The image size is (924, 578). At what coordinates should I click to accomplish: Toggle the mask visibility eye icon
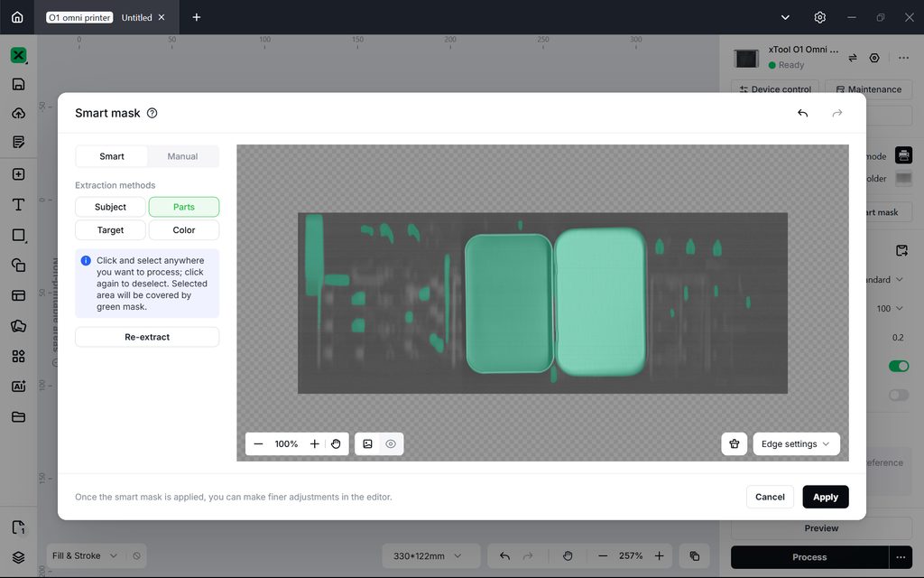(391, 444)
